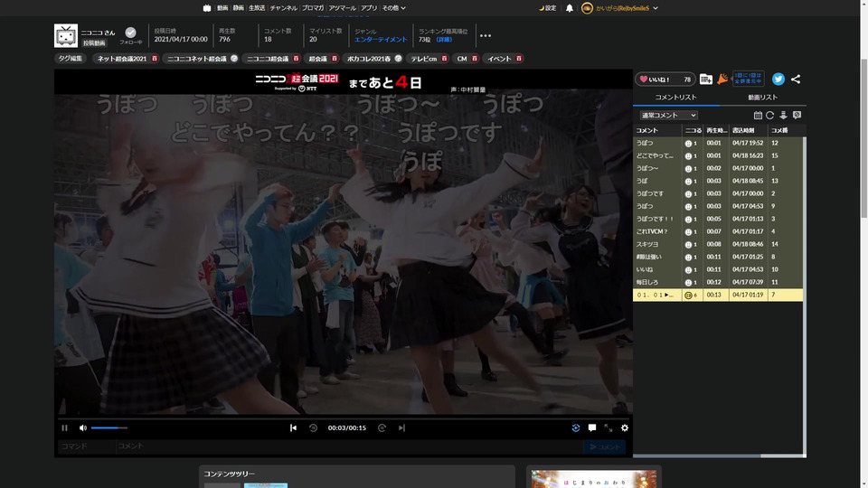Click the コマンド command input field
This screenshot has height=488, width=868.
pyautogui.click(x=87, y=446)
